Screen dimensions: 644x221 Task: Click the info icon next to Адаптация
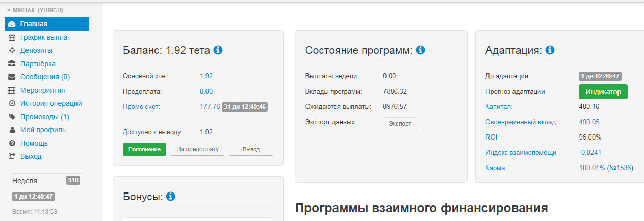[550, 50]
